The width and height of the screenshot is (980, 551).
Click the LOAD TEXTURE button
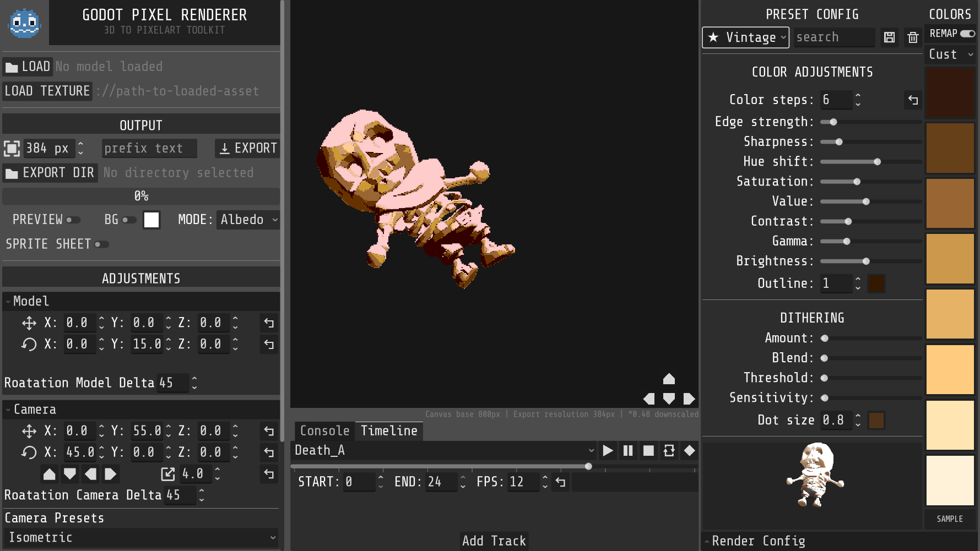pos(47,91)
